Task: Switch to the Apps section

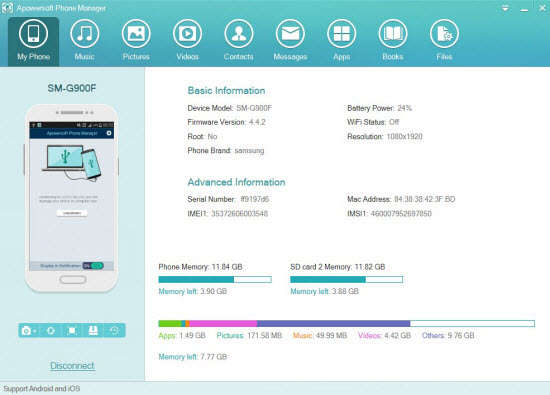Action: coord(341,41)
